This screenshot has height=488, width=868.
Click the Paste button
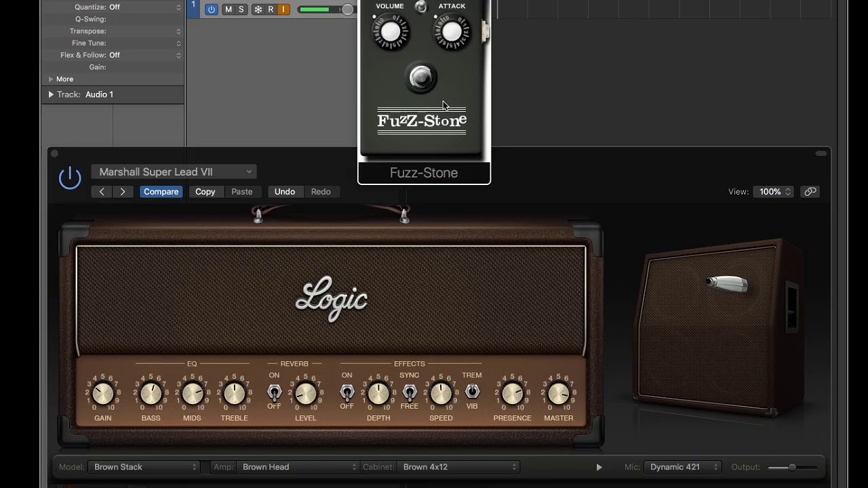click(242, 192)
